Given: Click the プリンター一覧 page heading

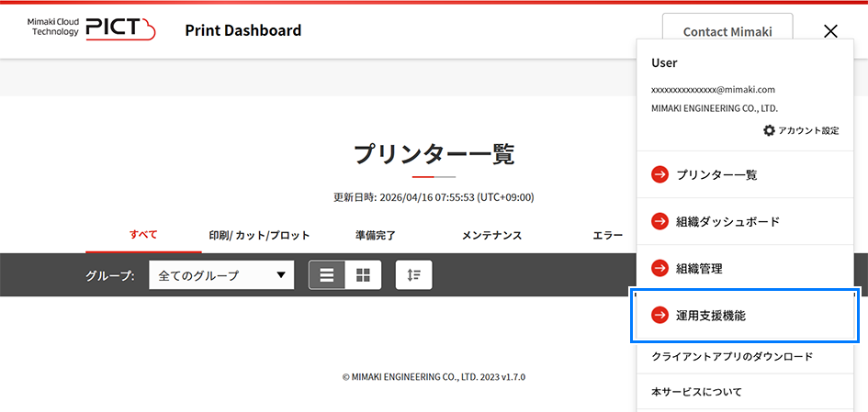Looking at the screenshot, I should (x=434, y=154).
